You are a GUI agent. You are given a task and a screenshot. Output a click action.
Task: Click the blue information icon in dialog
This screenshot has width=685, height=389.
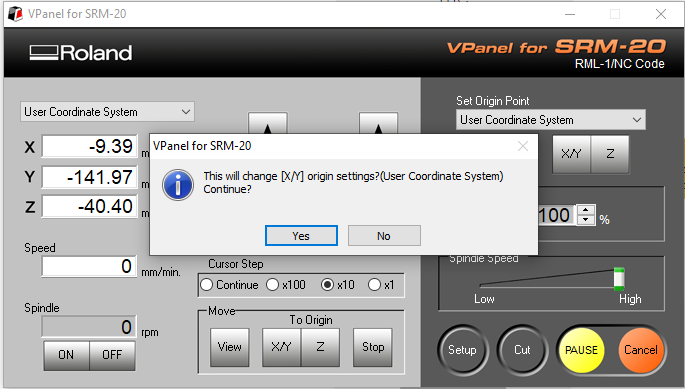tap(178, 185)
